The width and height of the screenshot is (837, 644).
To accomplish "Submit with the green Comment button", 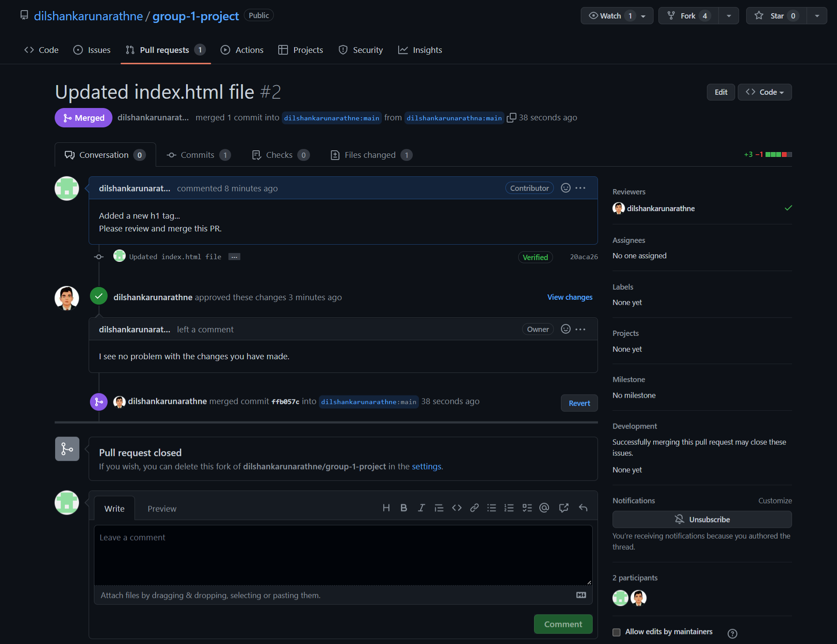I will (x=563, y=624).
